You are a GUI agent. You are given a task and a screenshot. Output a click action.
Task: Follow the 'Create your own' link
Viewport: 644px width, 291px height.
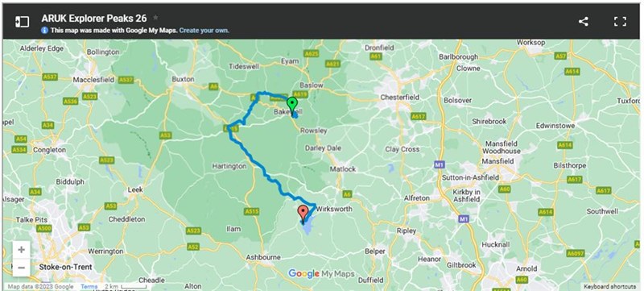204,31
